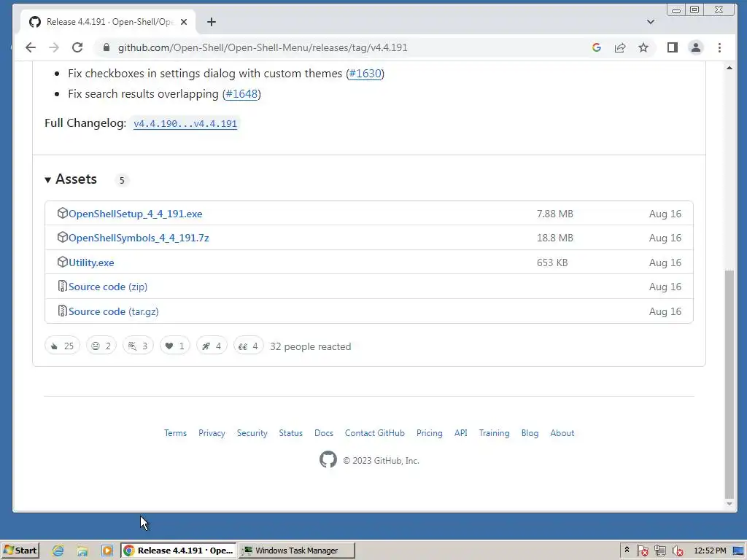Open issue link #1648

241,94
